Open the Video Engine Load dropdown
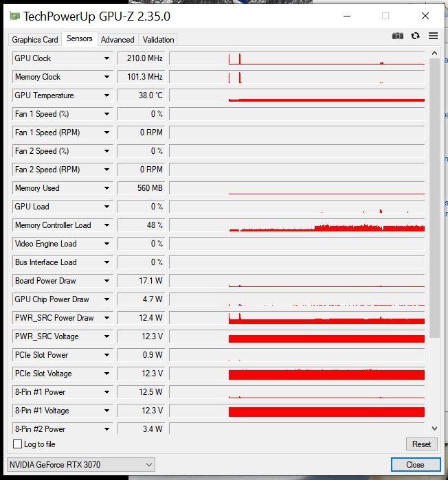This screenshot has width=448, height=480. (x=107, y=244)
